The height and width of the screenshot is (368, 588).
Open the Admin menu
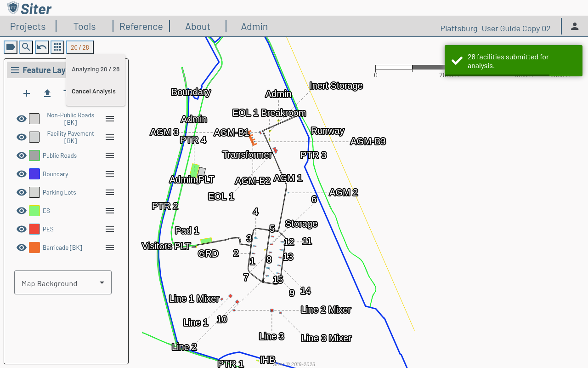[x=254, y=27]
